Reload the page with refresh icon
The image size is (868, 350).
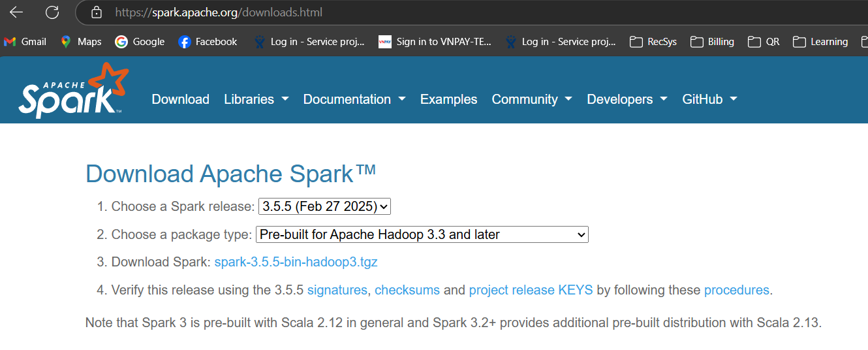[52, 12]
